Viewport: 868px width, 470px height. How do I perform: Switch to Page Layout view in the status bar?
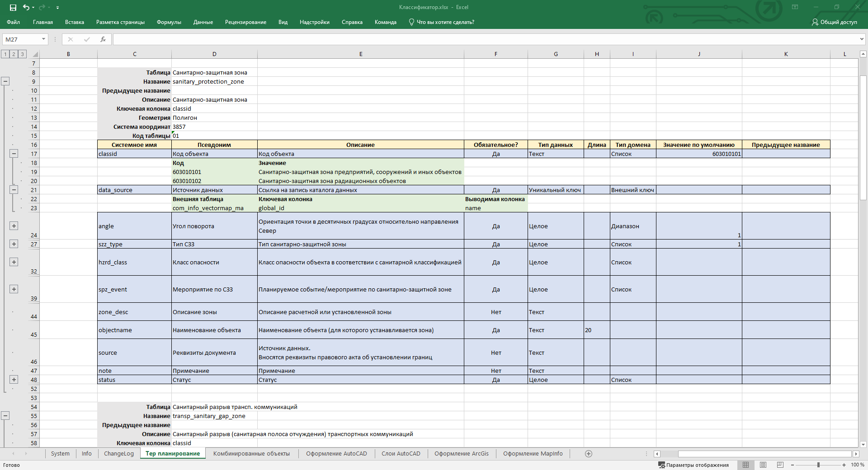pyautogui.click(x=763, y=465)
